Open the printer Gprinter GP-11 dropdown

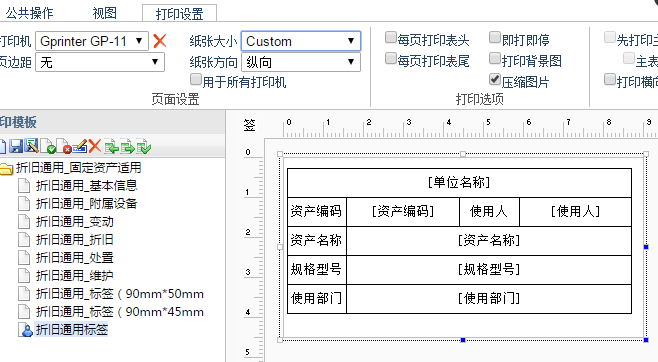click(x=92, y=41)
